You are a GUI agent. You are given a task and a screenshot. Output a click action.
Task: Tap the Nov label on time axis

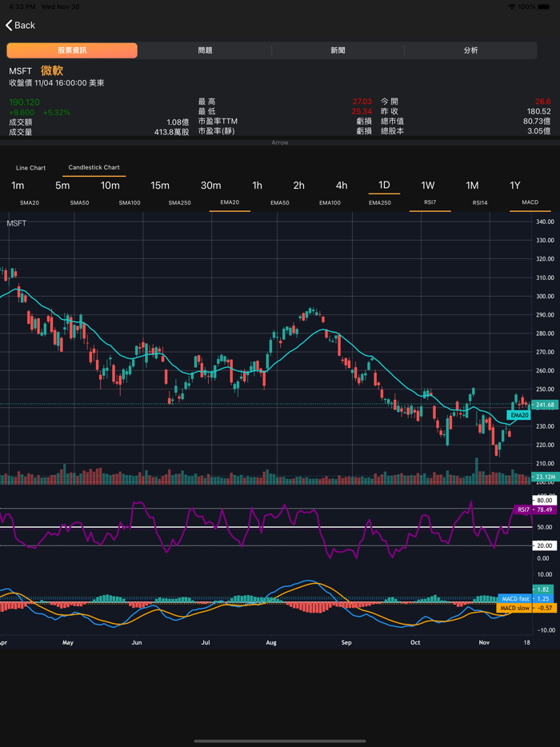click(x=484, y=642)
